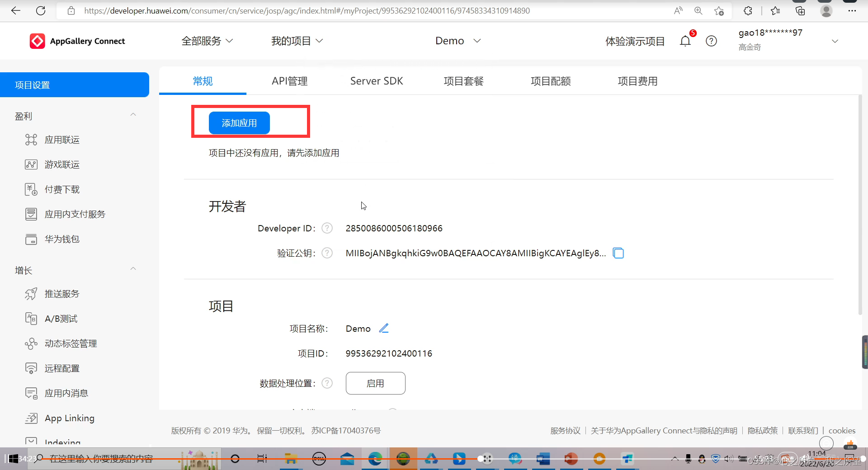Add page to favorites star icon

[x=719, y=11]
